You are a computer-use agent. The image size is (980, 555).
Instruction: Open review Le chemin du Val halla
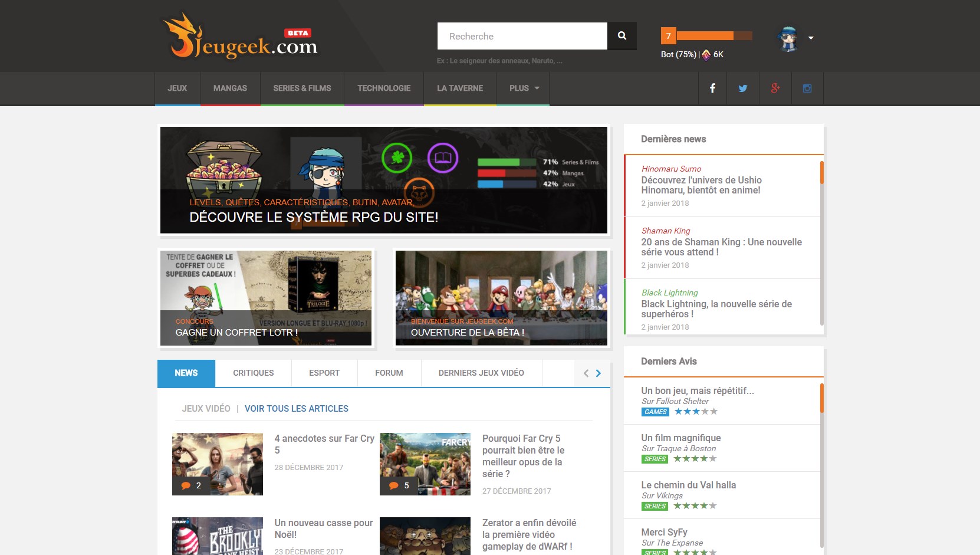pos(689,485)
